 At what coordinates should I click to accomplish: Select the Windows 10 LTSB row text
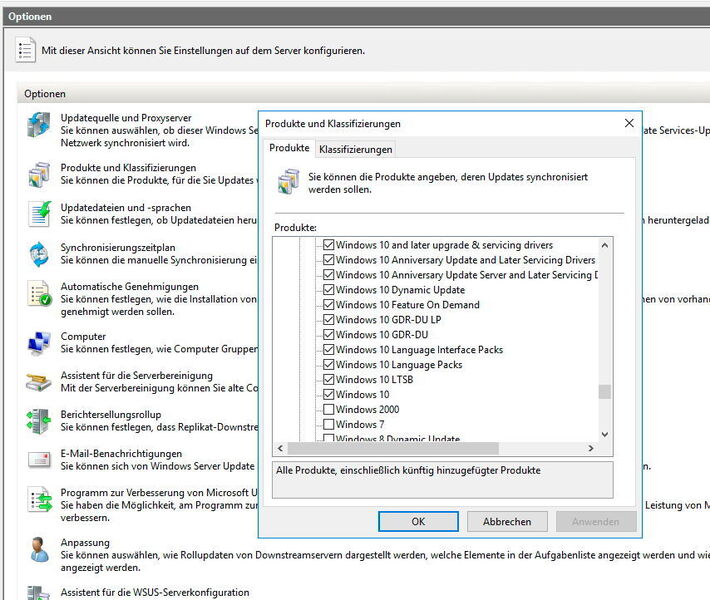[x=374, y=379]
